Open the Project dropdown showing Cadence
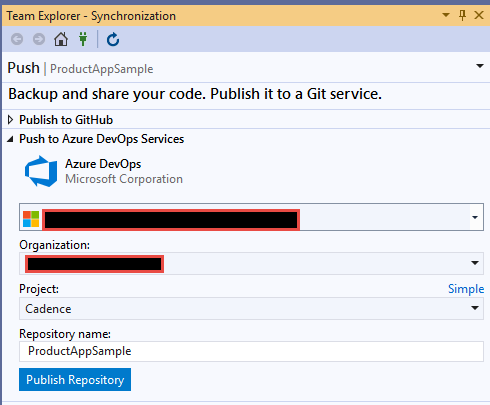Image resolution: width=490 pixels, height=405 pixels. point(251,309)
